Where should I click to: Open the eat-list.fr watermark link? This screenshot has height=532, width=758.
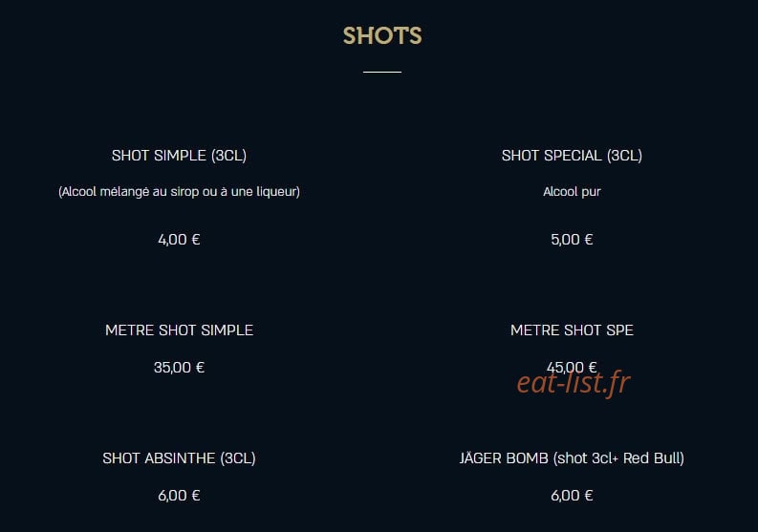coord(574,383)
